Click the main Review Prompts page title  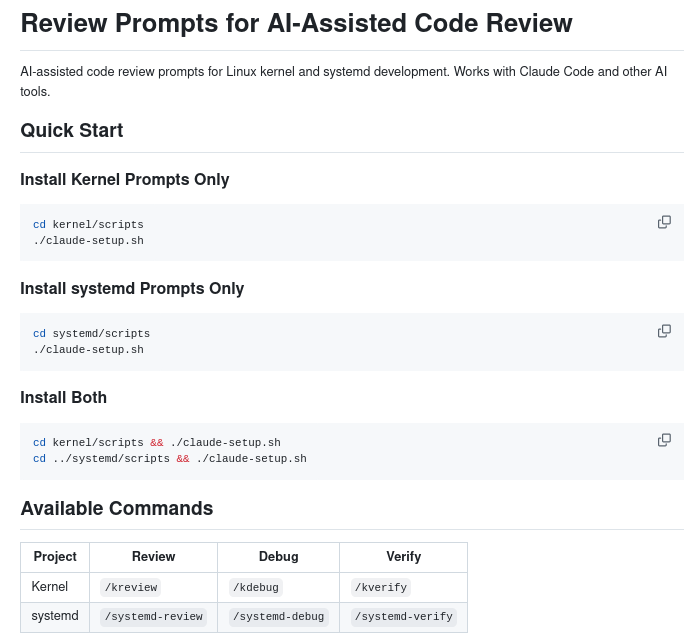pyautogui.click(x=296, y=24)
